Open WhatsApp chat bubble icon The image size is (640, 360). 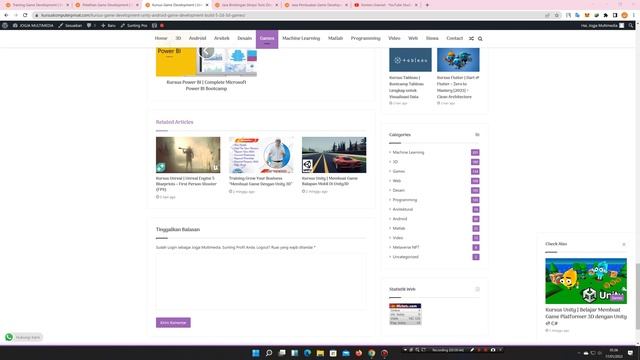click(x=9, y=337)
